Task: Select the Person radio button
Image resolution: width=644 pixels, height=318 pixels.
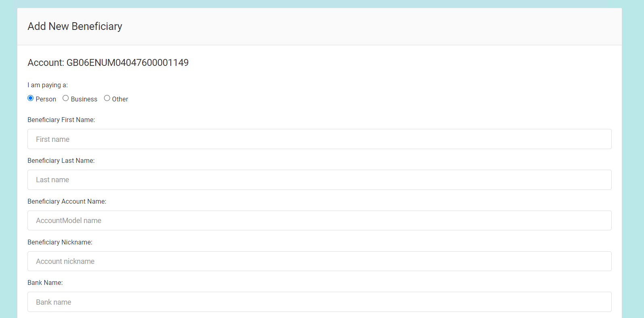Action: [x=31, y=98]
